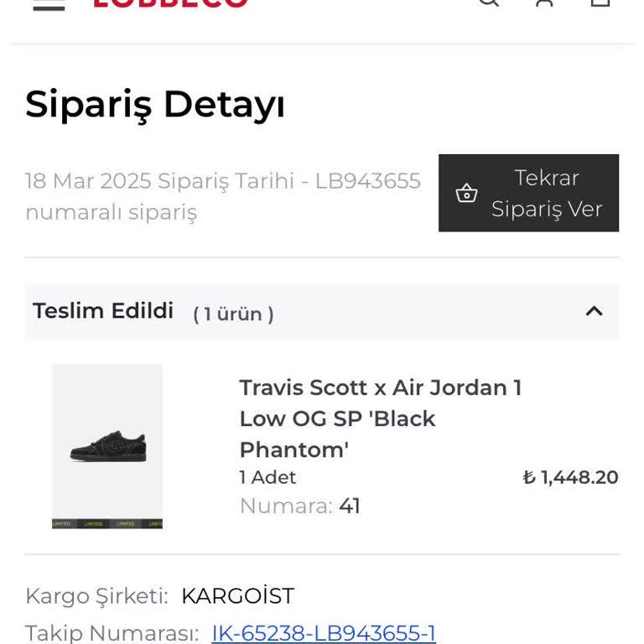
Task: Open the Travis Scott x Air Jordan title
Action: pos(380,418)
